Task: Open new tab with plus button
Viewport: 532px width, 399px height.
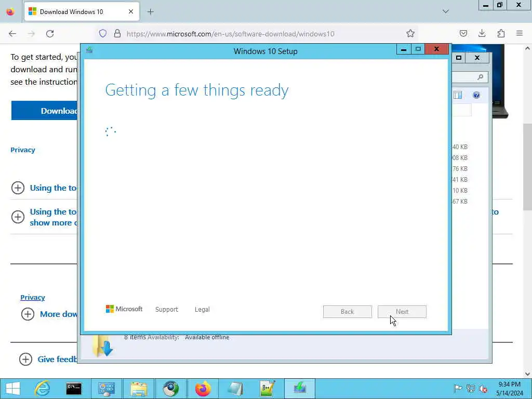Action: coord(151,12)
